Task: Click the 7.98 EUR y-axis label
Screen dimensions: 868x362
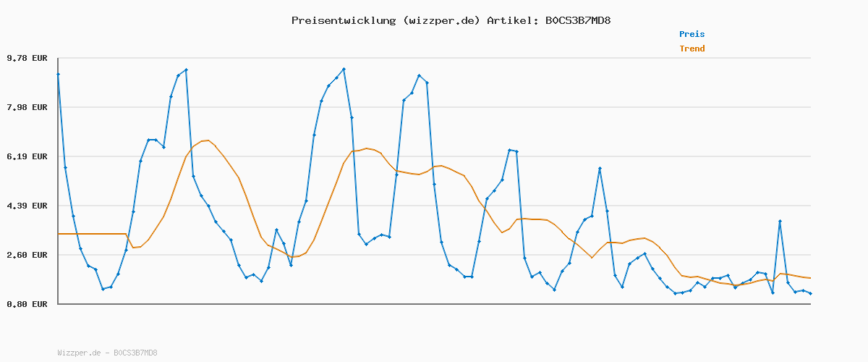Action: pyautogui.click(x=27, y=107)
